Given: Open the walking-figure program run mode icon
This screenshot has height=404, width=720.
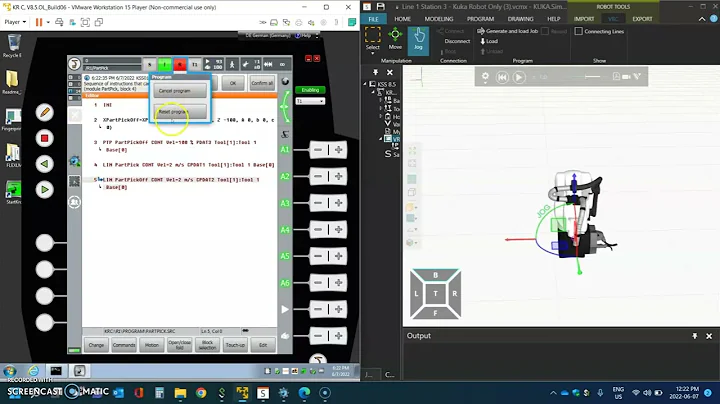Looking at the screenshot, I should click(232, 64).
